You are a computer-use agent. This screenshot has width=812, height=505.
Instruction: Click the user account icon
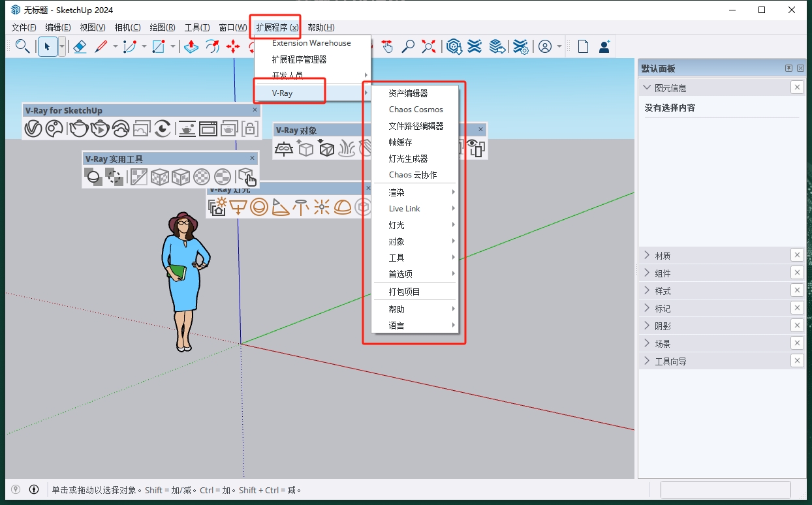545,46
